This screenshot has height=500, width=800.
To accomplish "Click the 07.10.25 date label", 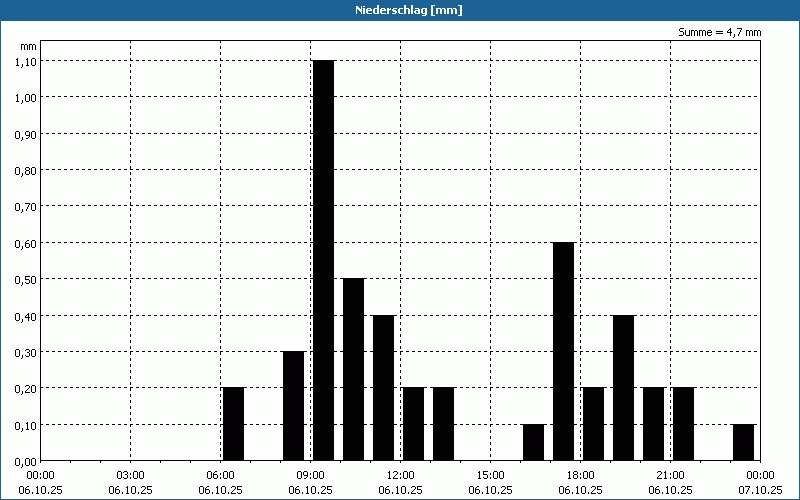I will 760,489.
